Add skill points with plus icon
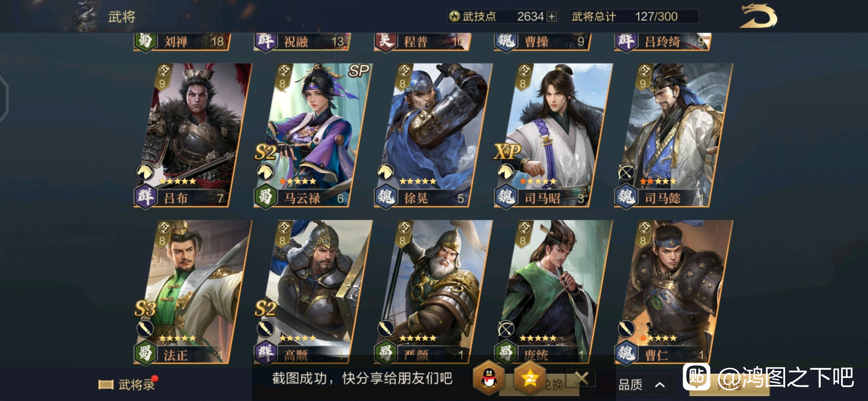Screen dimensions: 868x401 click(552, 17)
